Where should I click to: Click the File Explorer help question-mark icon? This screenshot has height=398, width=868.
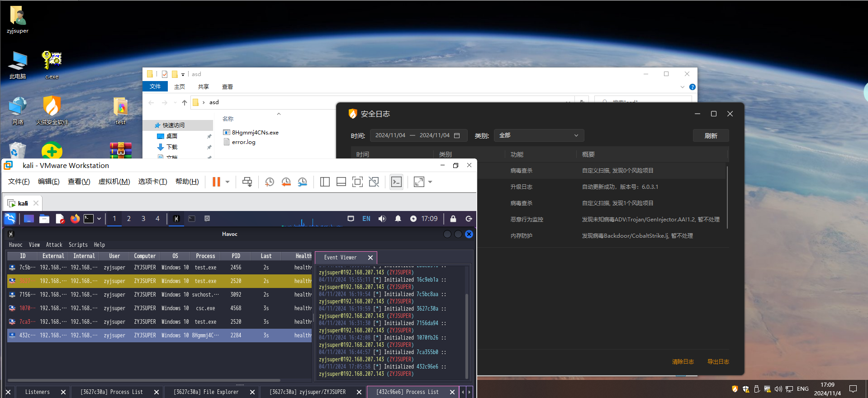coord(692,87)
